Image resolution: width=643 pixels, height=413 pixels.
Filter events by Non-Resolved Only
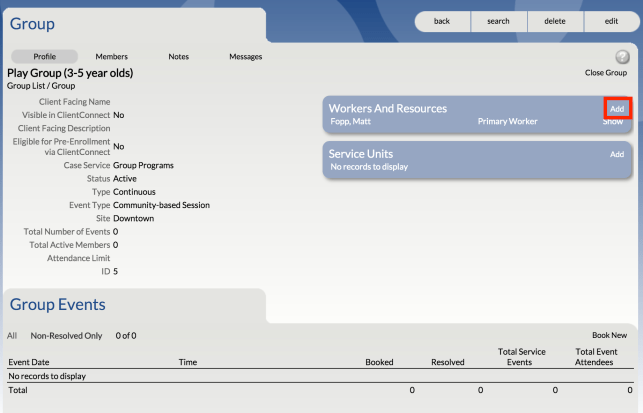(x=66, y=335)
